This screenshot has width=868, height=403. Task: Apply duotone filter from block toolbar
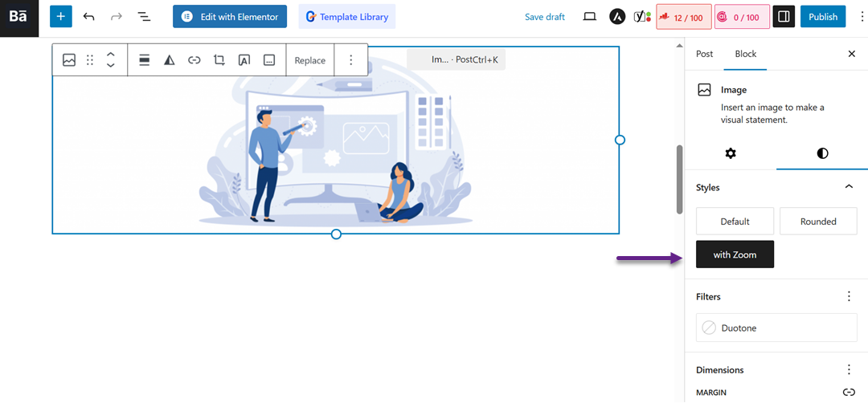click(x=169, y=60)
